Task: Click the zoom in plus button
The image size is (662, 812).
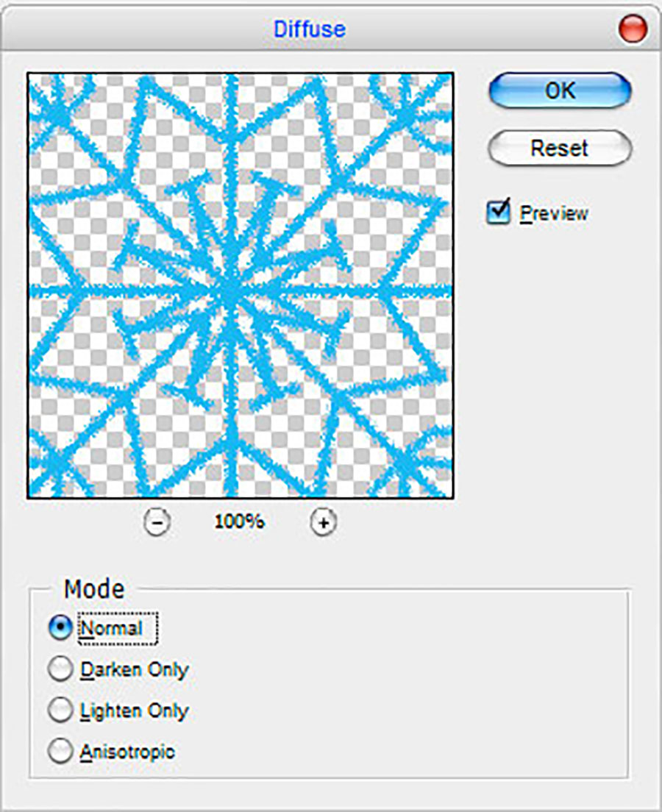Action: 324,523
